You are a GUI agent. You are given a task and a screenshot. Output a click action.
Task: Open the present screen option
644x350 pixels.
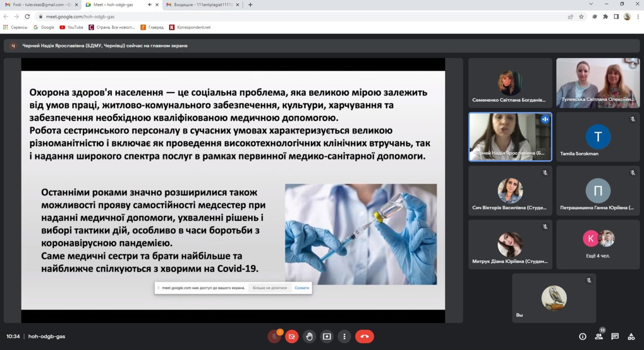pyautogui.click(x=327, y=337)
